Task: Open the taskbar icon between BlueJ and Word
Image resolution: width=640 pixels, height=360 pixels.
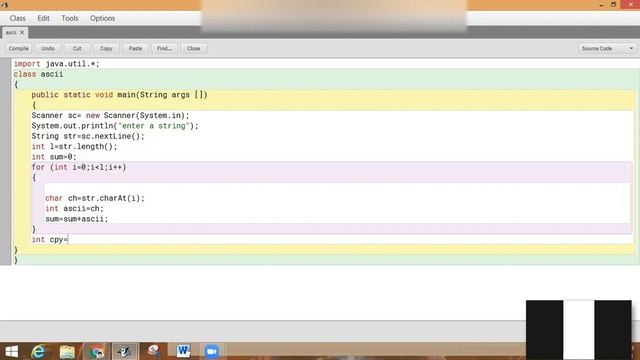Action: [x=153, y=351]
